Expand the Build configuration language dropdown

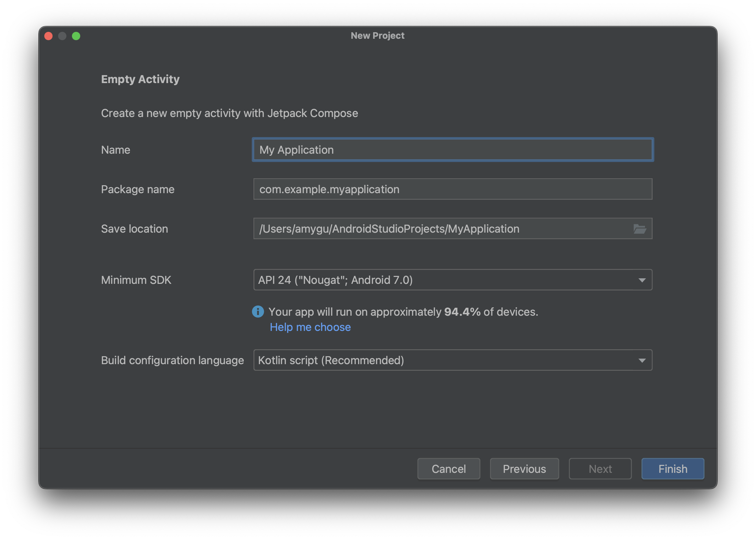[642, 359]
